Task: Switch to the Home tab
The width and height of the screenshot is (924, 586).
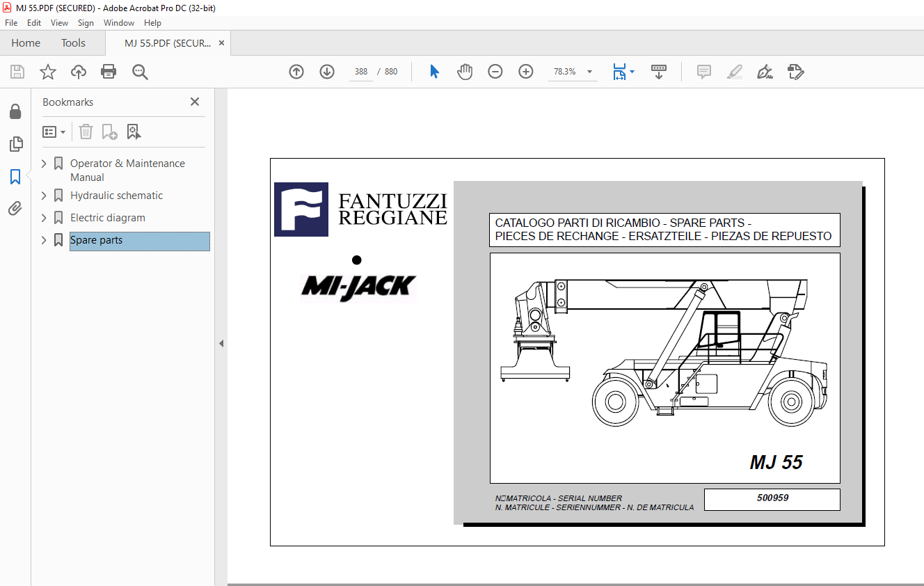Action: click(26, 43)
